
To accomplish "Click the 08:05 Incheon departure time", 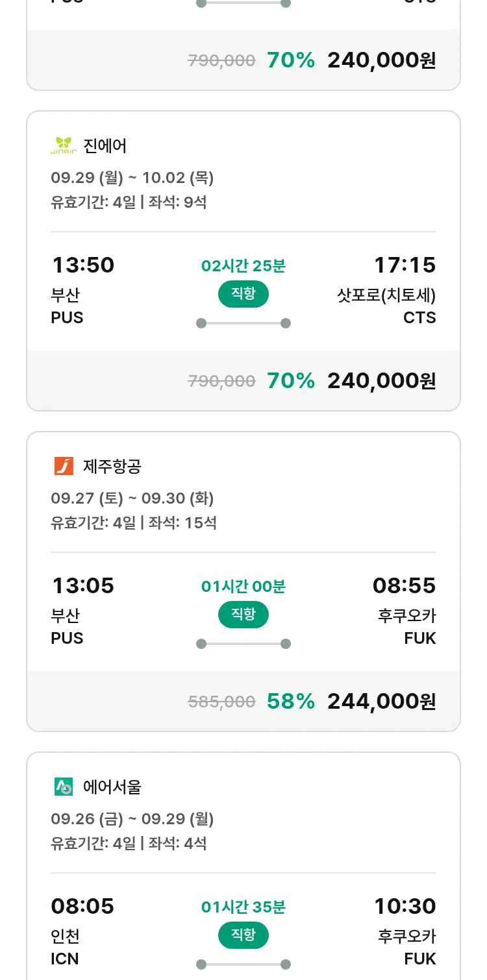I will pos(83,906).
